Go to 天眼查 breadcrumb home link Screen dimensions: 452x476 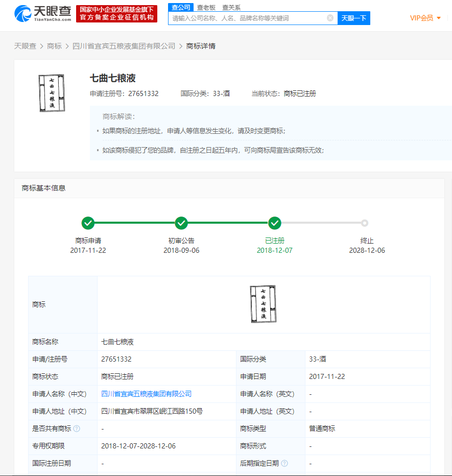[x=25, y=46]
